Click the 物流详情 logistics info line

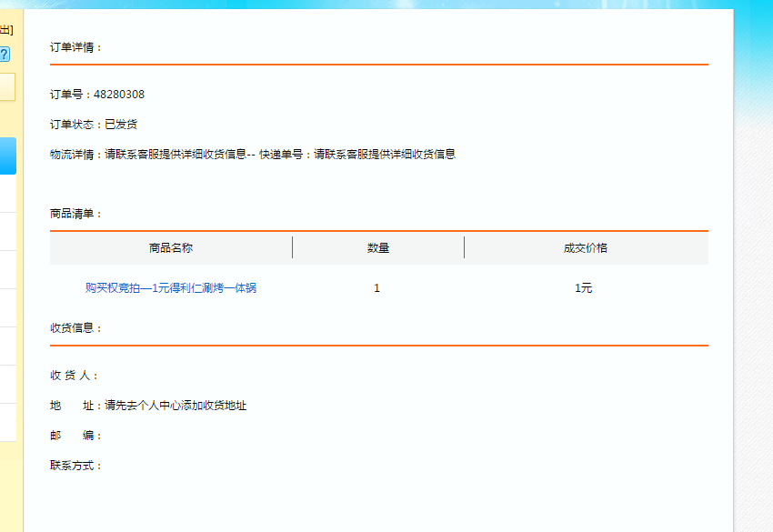click(x=253, y=155)
